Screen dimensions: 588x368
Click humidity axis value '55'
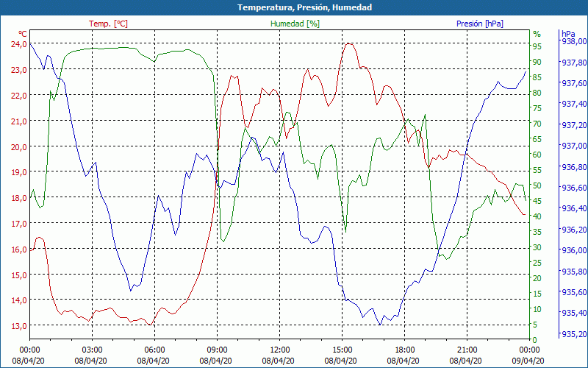pos(537,170)
